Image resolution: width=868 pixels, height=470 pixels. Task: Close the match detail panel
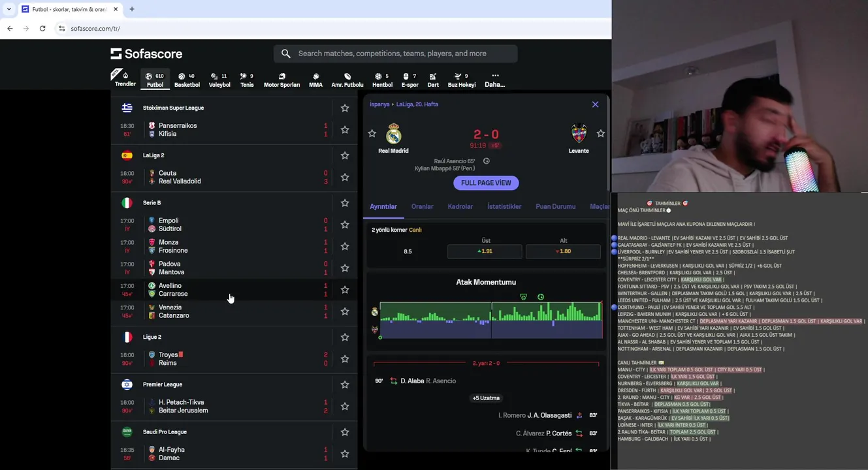click(595, 104)
